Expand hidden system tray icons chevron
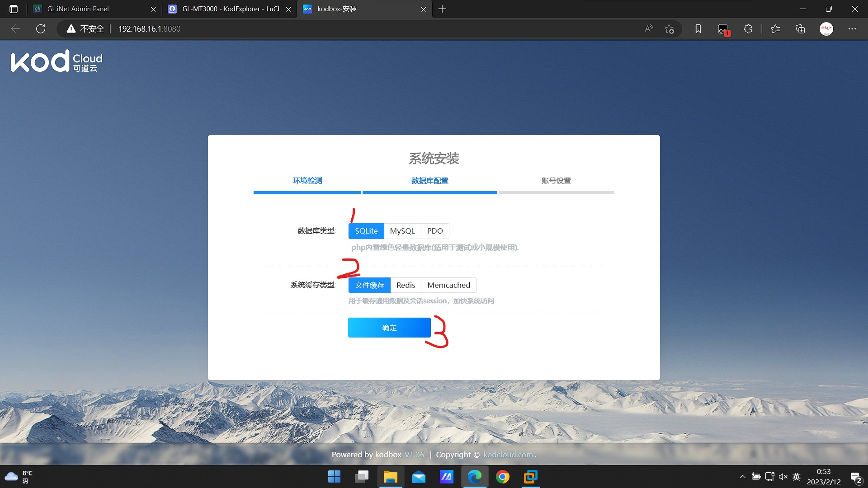The image size is (868, 488). [742, 477]
